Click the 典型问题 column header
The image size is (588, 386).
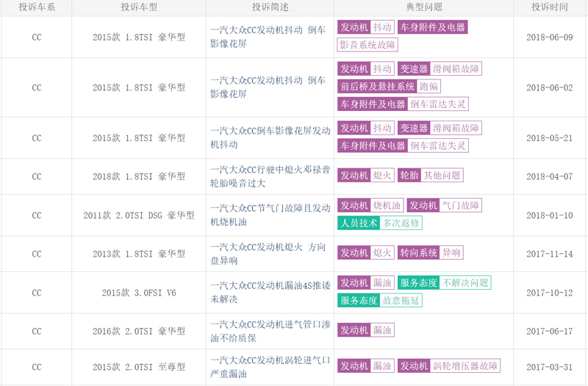pyautogui.click(x=424, y=7)
